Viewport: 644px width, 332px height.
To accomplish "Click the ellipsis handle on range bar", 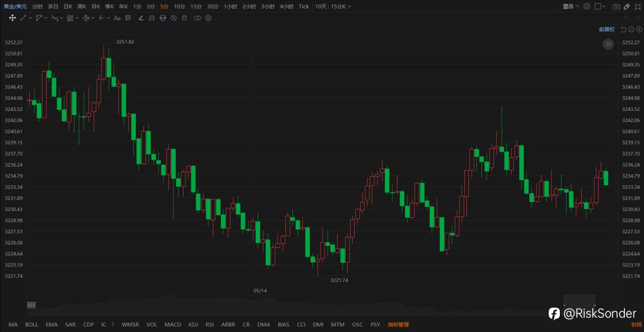I will (31, 305).
